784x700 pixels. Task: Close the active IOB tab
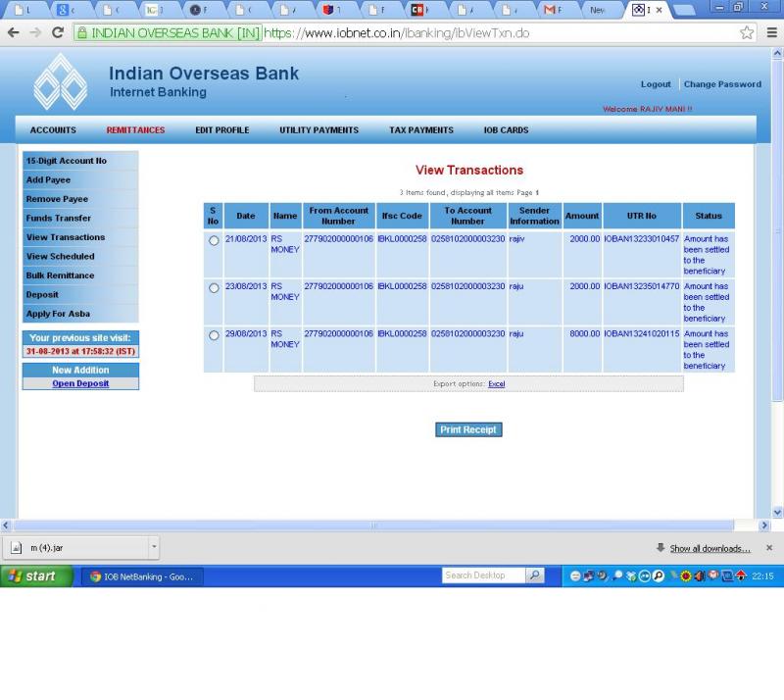659,10
